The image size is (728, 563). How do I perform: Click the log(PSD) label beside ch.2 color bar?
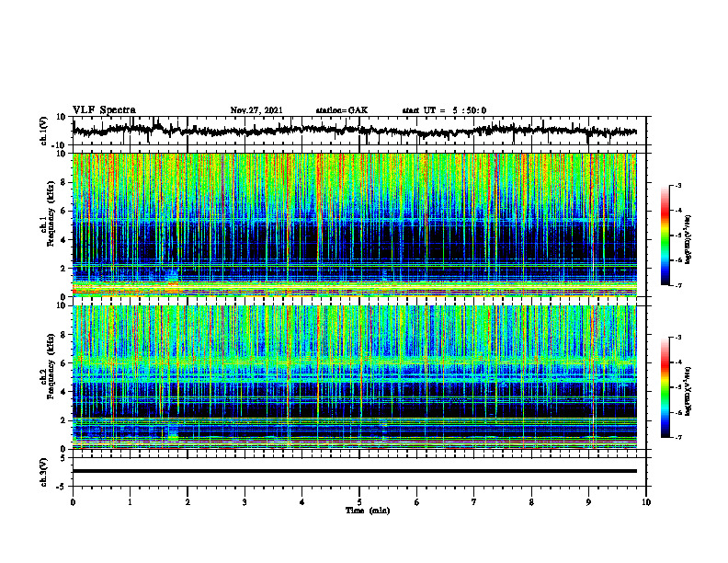pyautogui.click(x=688, y=390)
